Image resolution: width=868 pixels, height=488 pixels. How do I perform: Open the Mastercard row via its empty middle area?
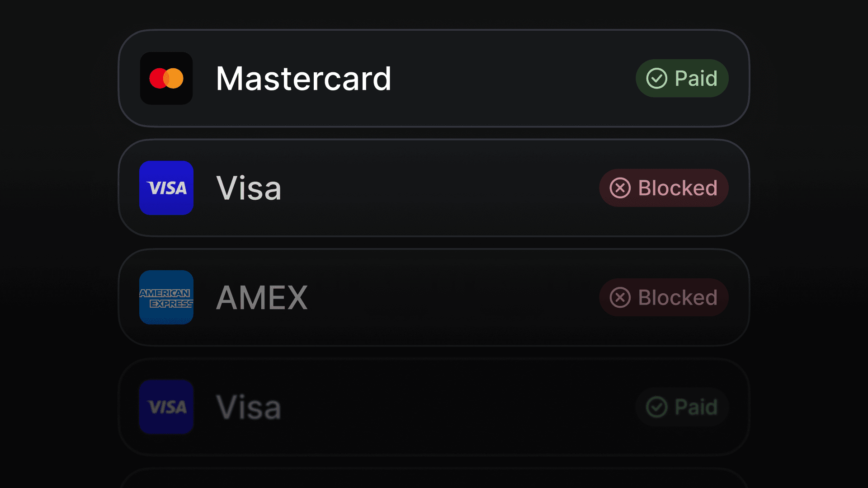point(513,78)
